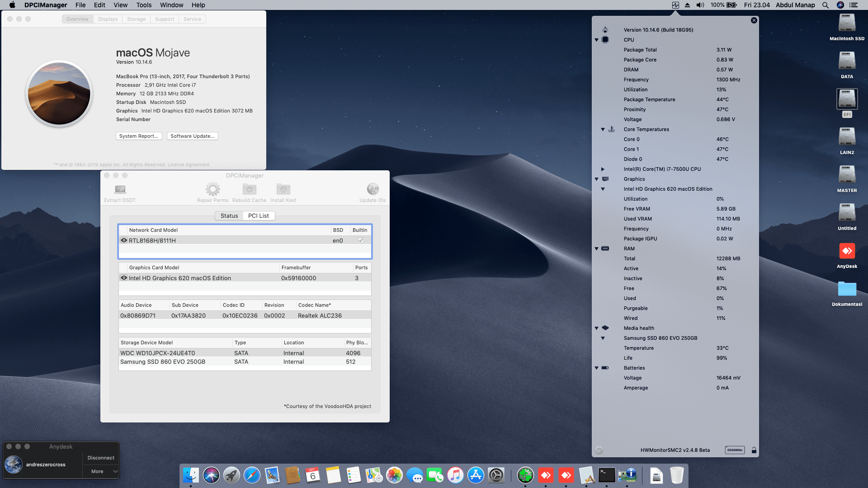The image size is (868, 488).
Task: Toggle Builtin checkbox for RTL8168H/8111H
Action: coord(361,240)
